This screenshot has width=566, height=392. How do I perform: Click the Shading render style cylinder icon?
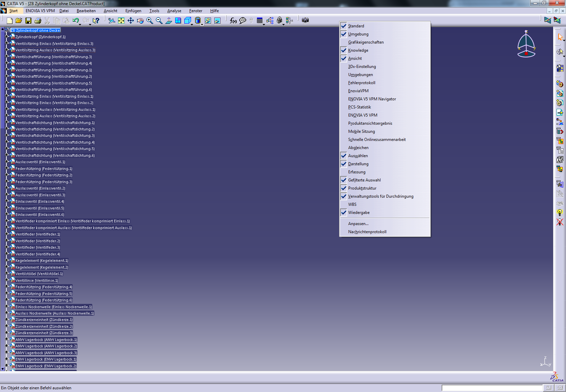[198, 21]
